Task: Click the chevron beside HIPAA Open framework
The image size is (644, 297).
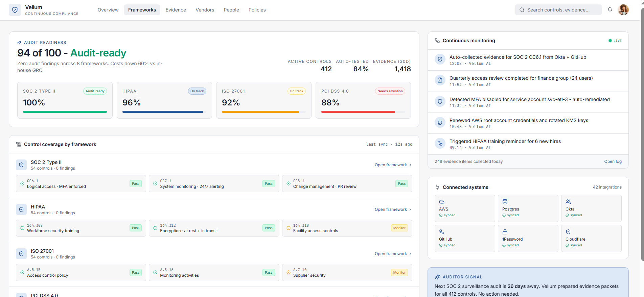Action: tap(410, 209)
